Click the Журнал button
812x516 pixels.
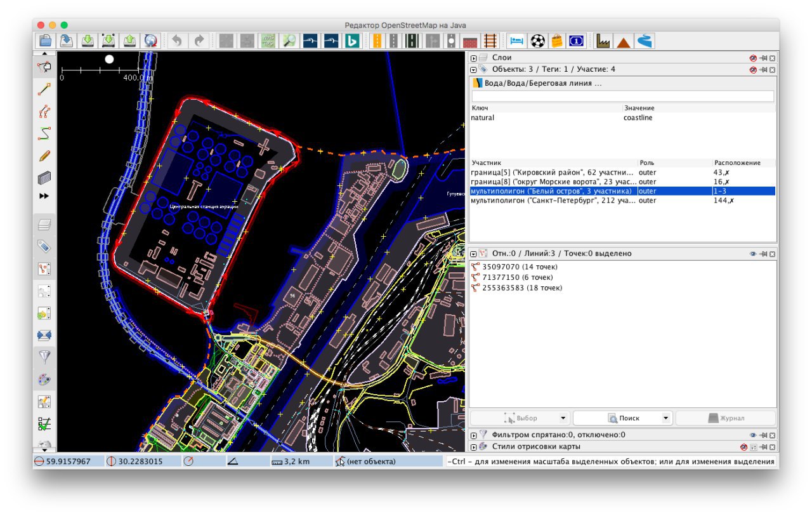click(725, 418)
